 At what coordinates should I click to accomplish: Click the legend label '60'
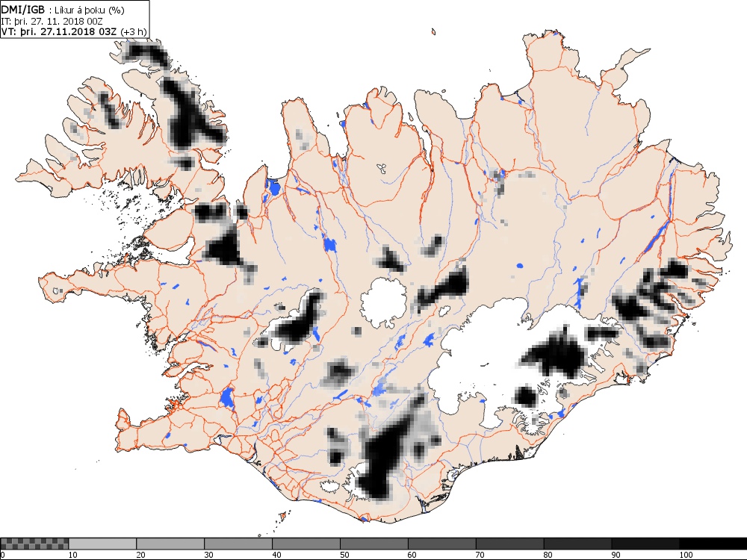click(x=412, y=555)
